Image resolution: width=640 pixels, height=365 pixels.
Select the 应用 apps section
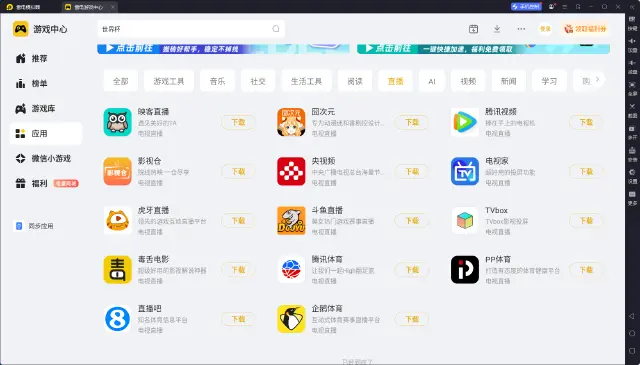[x=46, y=134]
